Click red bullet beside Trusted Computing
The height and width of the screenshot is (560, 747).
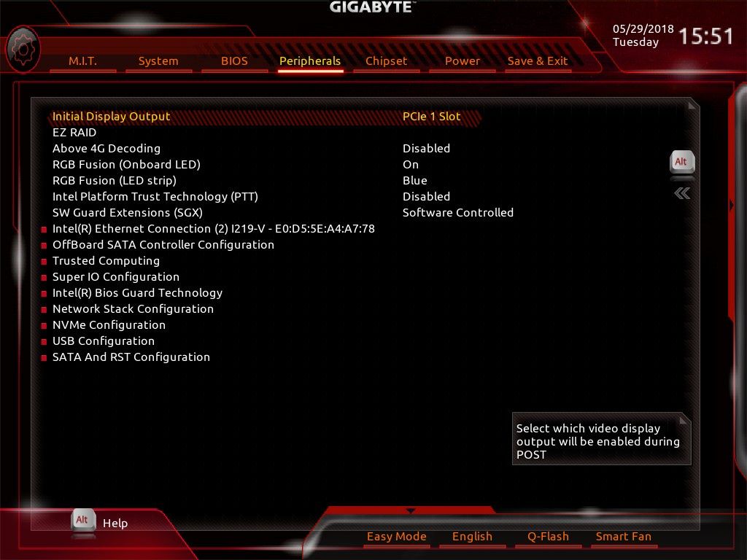pyautogui.click(x=44, y=262)
